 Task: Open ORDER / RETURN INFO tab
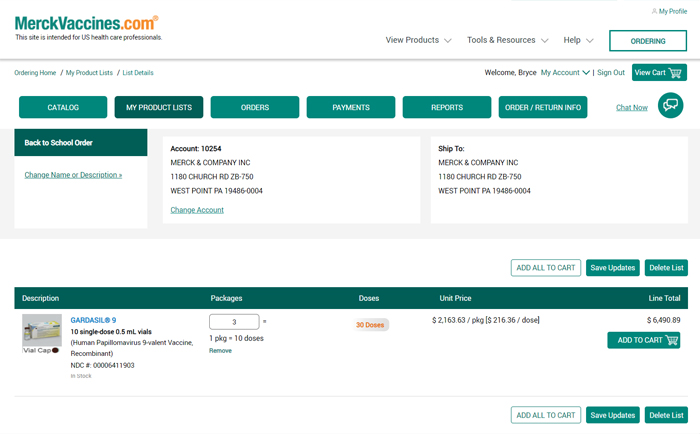tap(543, 107)
